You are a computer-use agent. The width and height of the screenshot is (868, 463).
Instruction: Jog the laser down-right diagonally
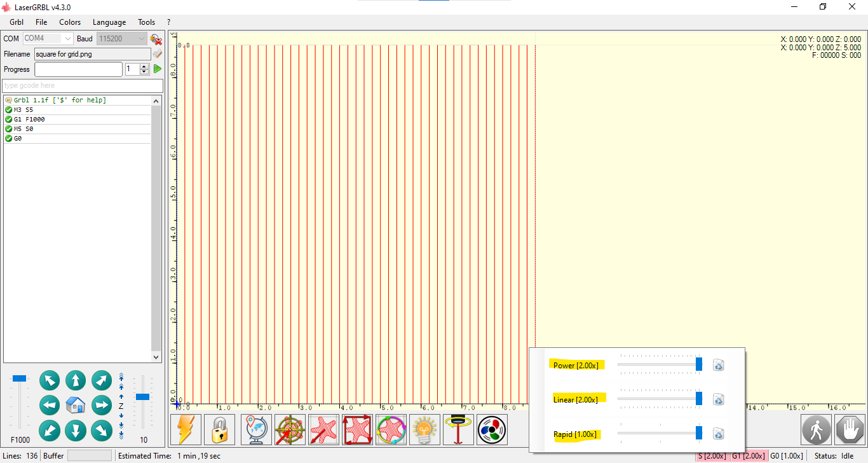click(x=102, y=431)
